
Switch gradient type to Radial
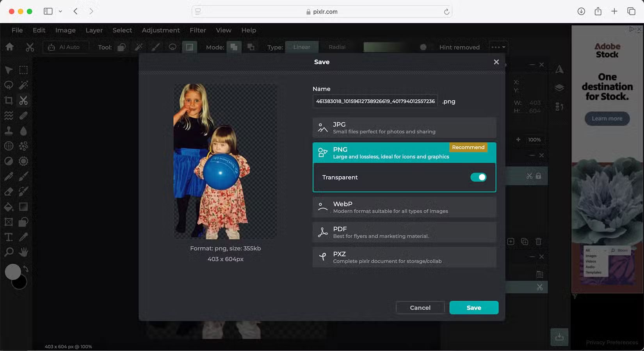[x=336, y=47]
